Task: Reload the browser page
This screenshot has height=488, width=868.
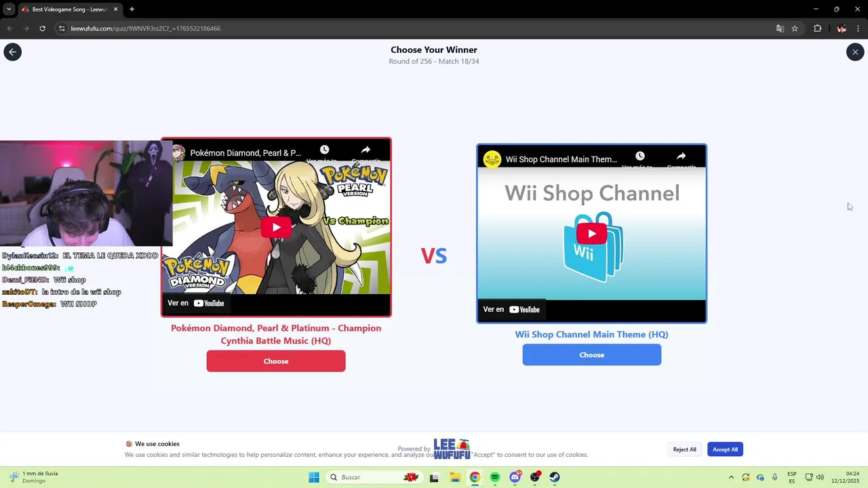Action: click(42, 28)
